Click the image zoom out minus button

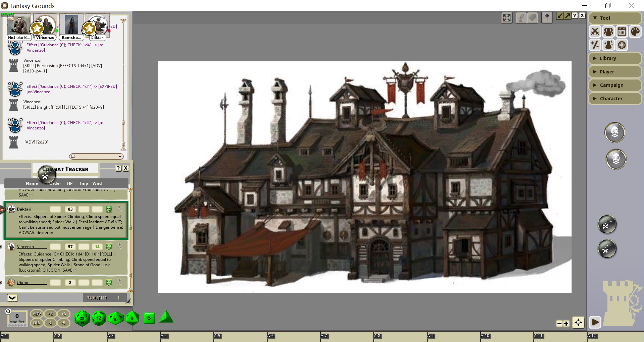(x=559, y=324)
